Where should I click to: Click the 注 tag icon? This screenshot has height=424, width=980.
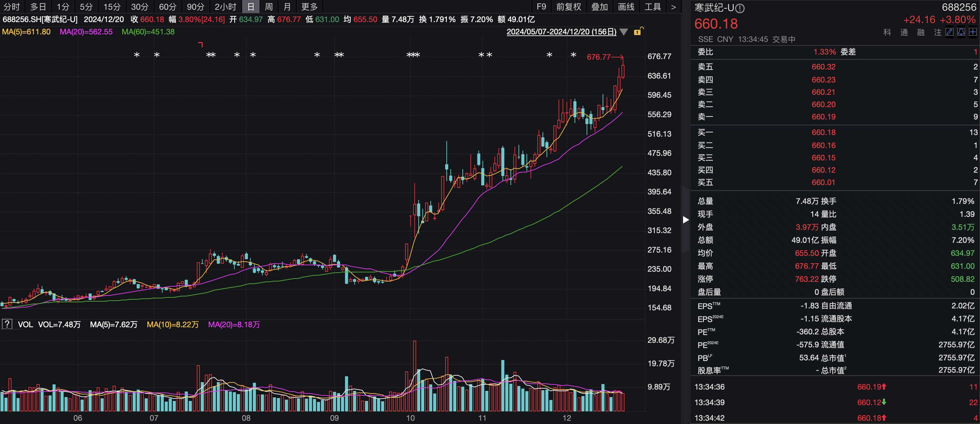[x=937, y=32]
